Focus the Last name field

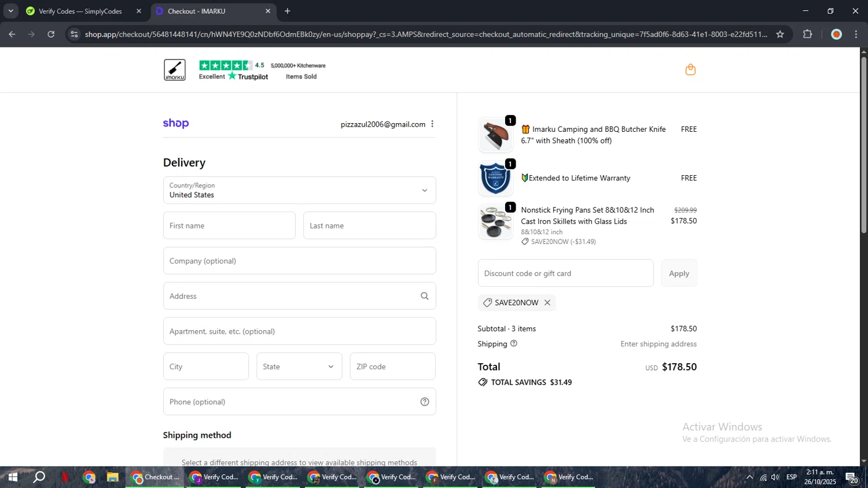click(x=369, y=225)
